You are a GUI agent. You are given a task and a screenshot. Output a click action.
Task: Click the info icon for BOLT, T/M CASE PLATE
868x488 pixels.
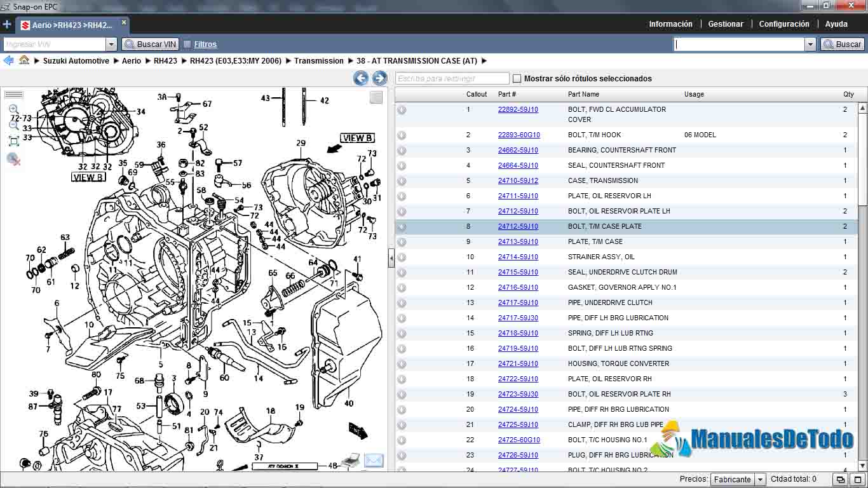tap(402, 227)
